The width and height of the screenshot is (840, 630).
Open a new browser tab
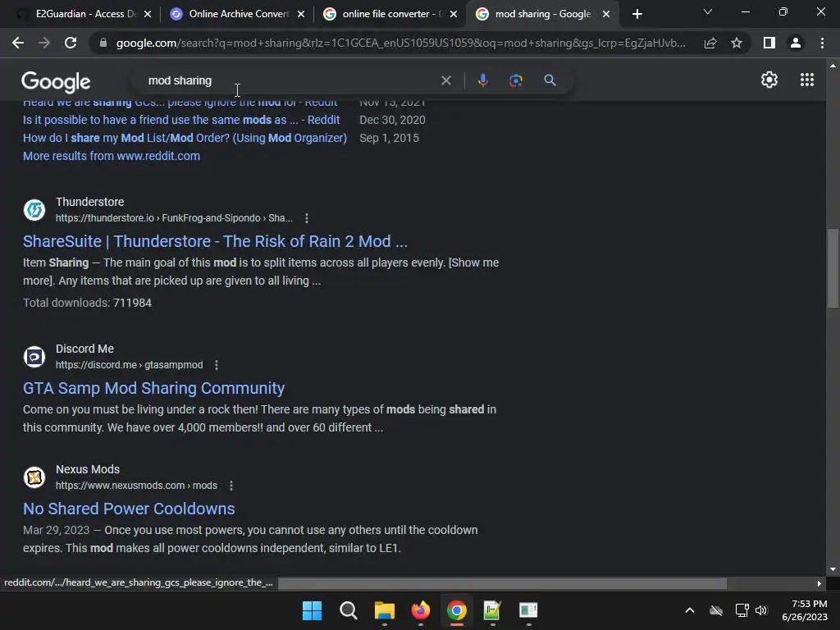pyautogui.click(x=637, y=14)
